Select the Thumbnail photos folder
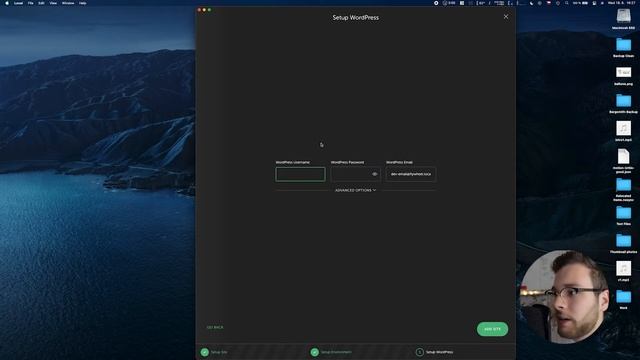The height and width of the screenshot is (360, 640). point(623,244)
